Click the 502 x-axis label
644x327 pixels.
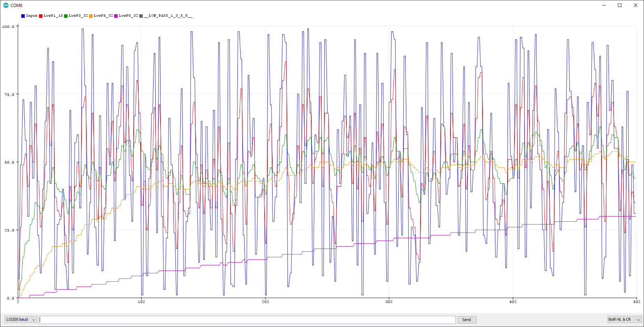coord(637,302)
